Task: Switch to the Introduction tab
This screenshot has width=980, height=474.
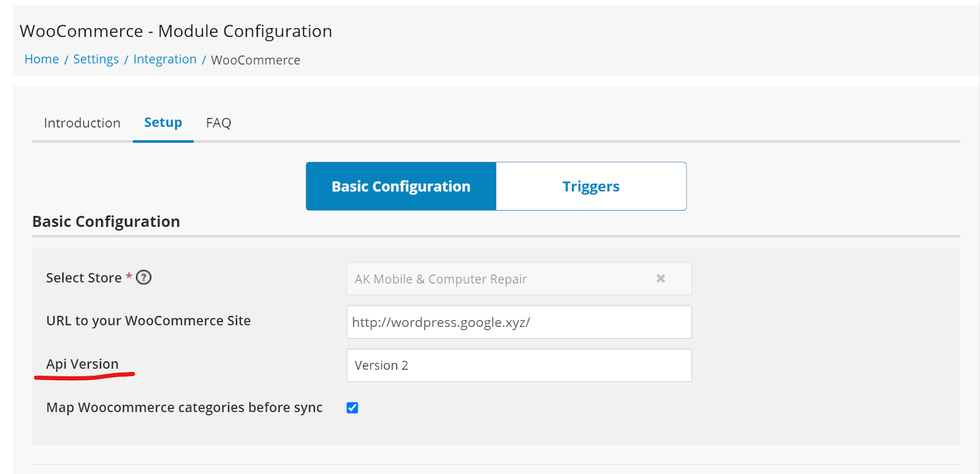Action: [82, 123]
